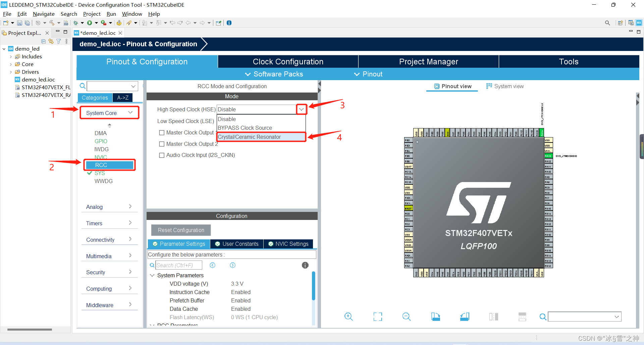Open the Project Explorer filter icon
Viewport: 644px width, 345px height.
pos(59,41)
